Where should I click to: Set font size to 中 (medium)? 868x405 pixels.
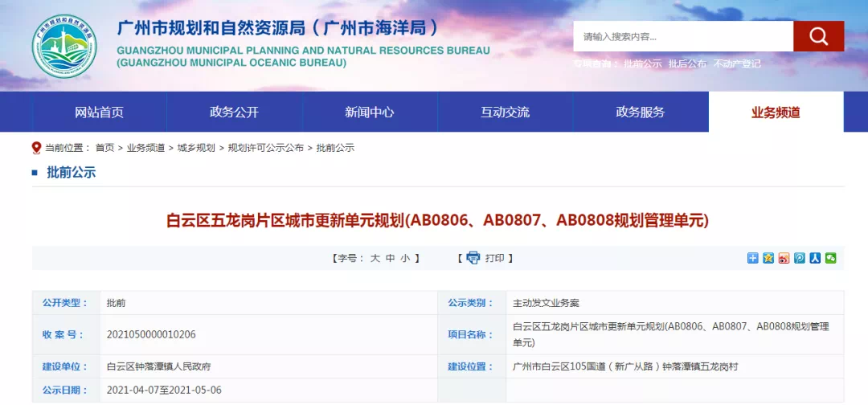click(x=390, y=258)
